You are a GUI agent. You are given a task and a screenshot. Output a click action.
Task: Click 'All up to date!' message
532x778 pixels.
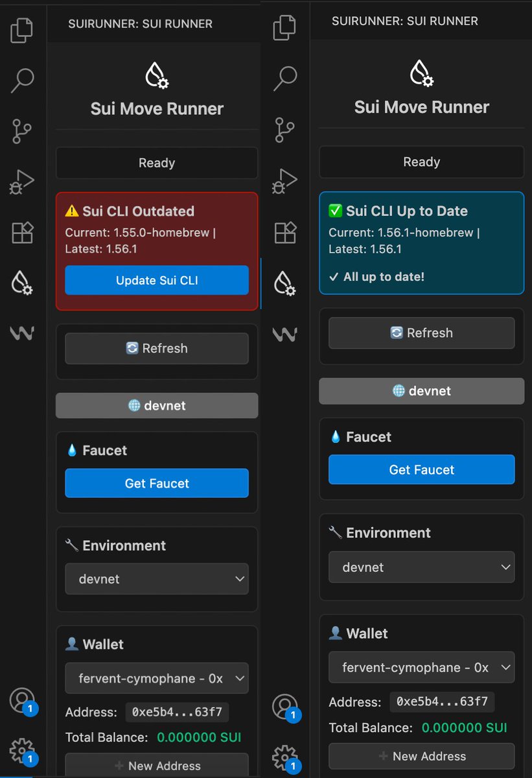(376, 277)
